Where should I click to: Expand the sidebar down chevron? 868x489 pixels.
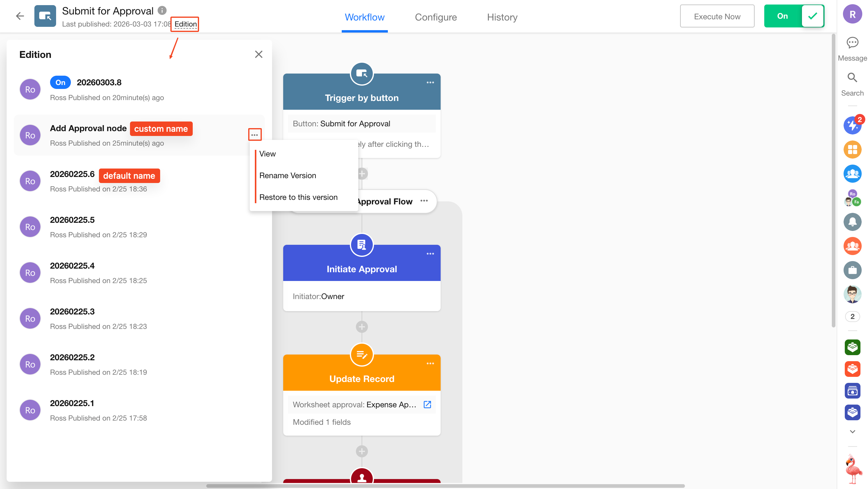852,431
